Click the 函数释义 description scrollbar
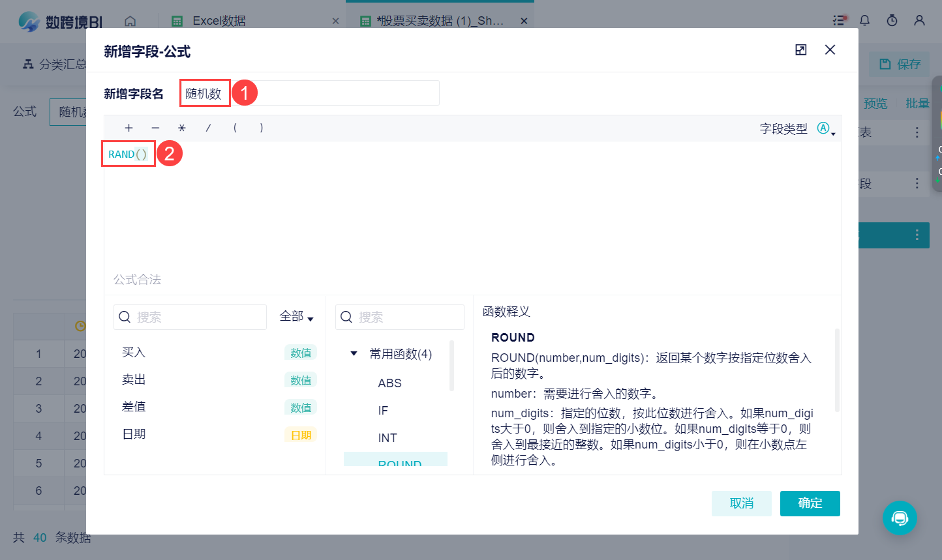The image size is (942, 560). [837, 370]
